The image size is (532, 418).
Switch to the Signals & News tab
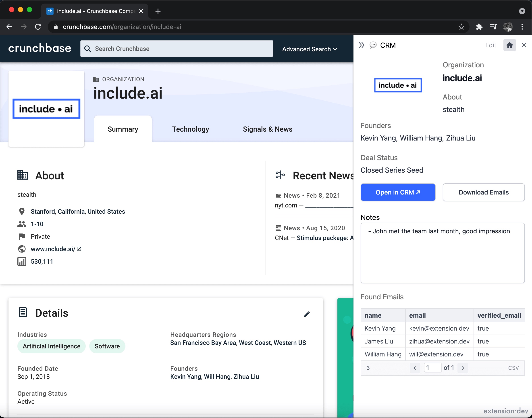point(268,129)
